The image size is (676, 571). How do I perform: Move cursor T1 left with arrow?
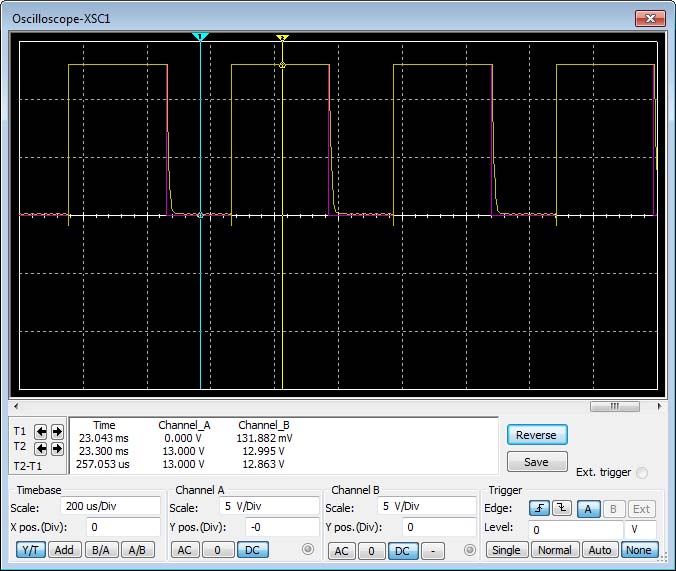point(41,432)
